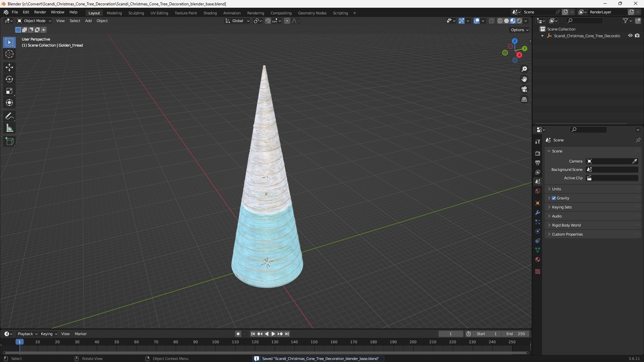The width and height of the screenshot is (644, 362).
Task: Select the Transform tool
Action: click(x=9, y=103)
